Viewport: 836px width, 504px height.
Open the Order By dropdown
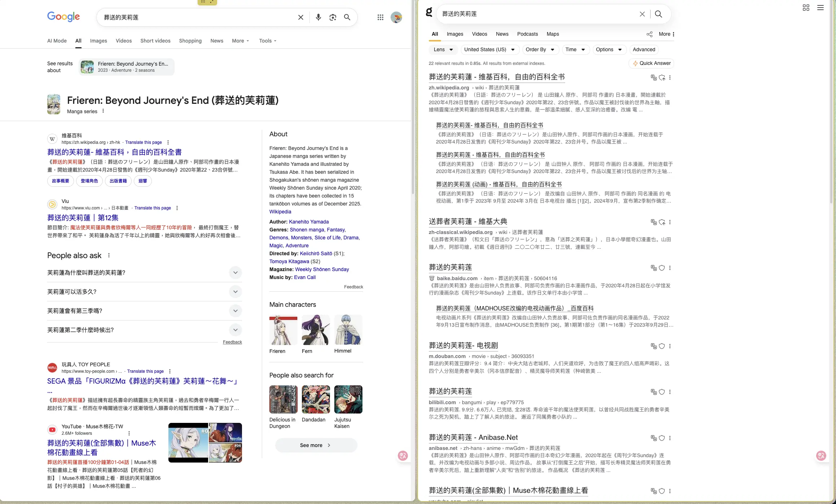tap(540, 49)
